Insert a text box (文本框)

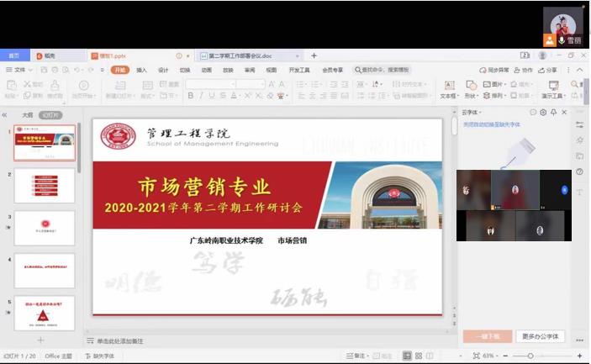(449, 92)
